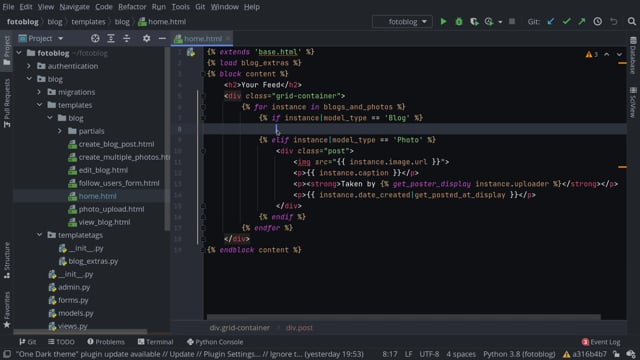Expand the partials folder
Screen dimensions: 640x360
point(60,131)
